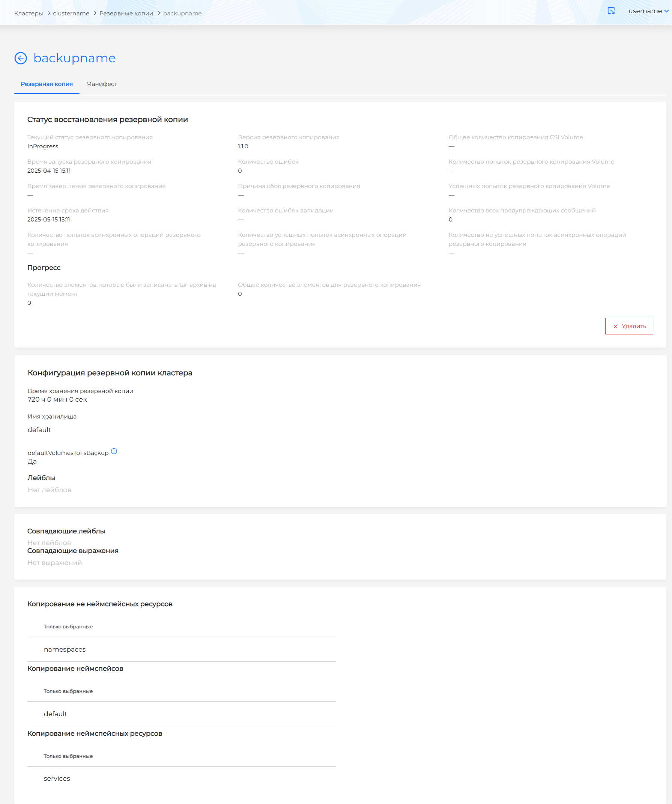Open clustername breadcrumb link
This screenshot has height=804, width=672.
click(x=71, y=14)
